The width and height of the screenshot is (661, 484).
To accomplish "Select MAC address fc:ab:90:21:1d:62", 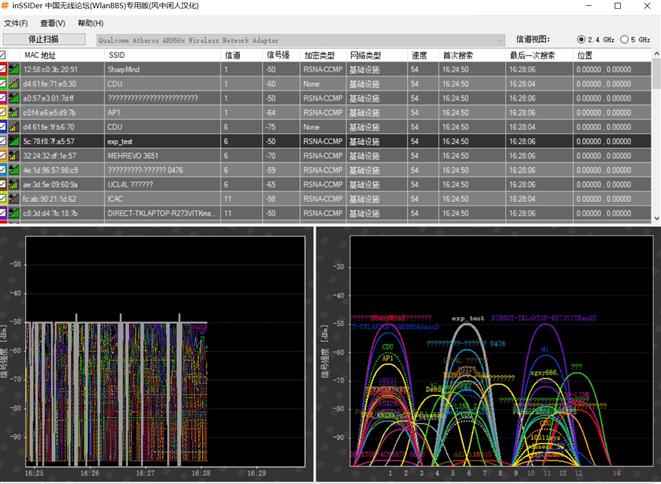I will click(50, 199).
